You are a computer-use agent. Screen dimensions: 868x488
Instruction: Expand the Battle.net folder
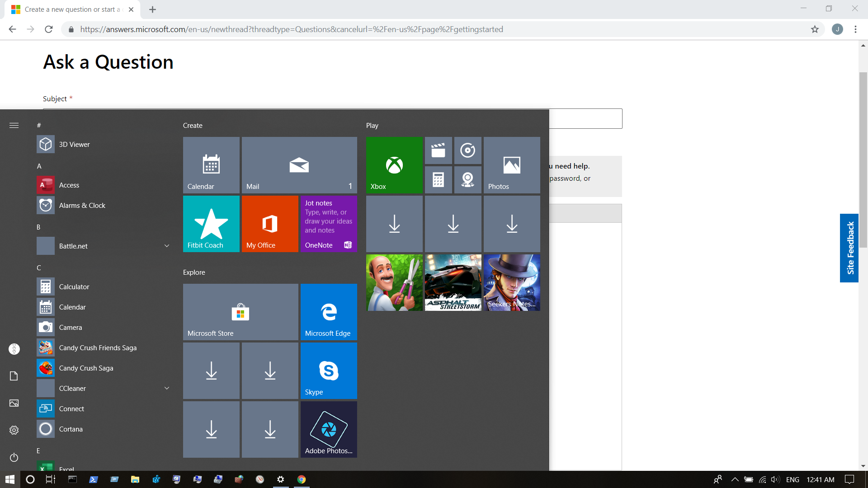(x=103, y=246)
